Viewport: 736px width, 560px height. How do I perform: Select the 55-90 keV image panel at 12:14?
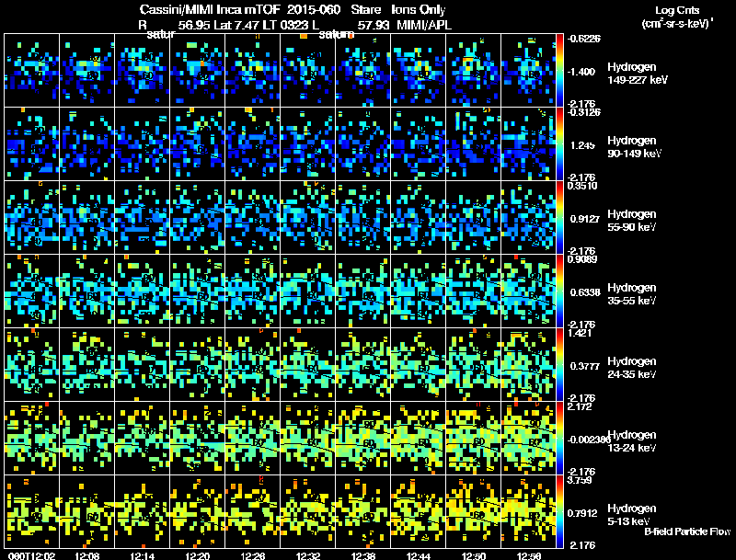(x=143, y=218)
